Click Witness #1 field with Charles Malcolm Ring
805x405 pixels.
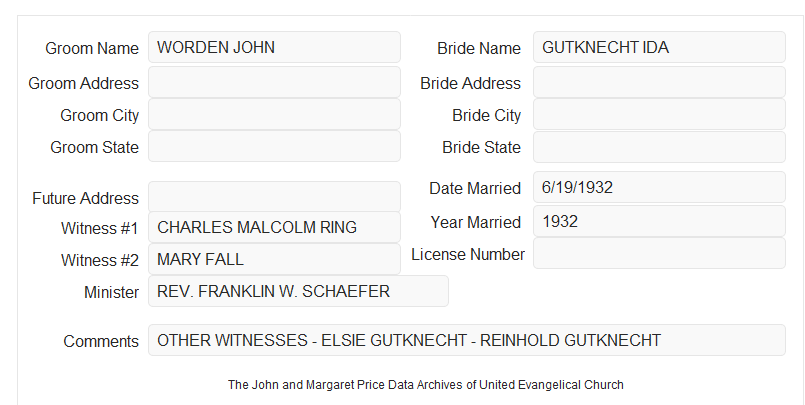click(x=274, y=227)
